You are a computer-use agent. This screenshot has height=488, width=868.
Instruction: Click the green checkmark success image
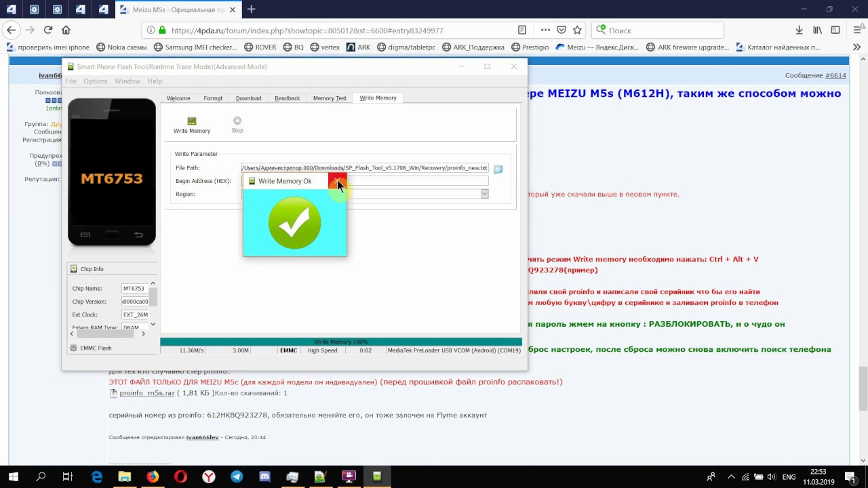tap(294, 223)
